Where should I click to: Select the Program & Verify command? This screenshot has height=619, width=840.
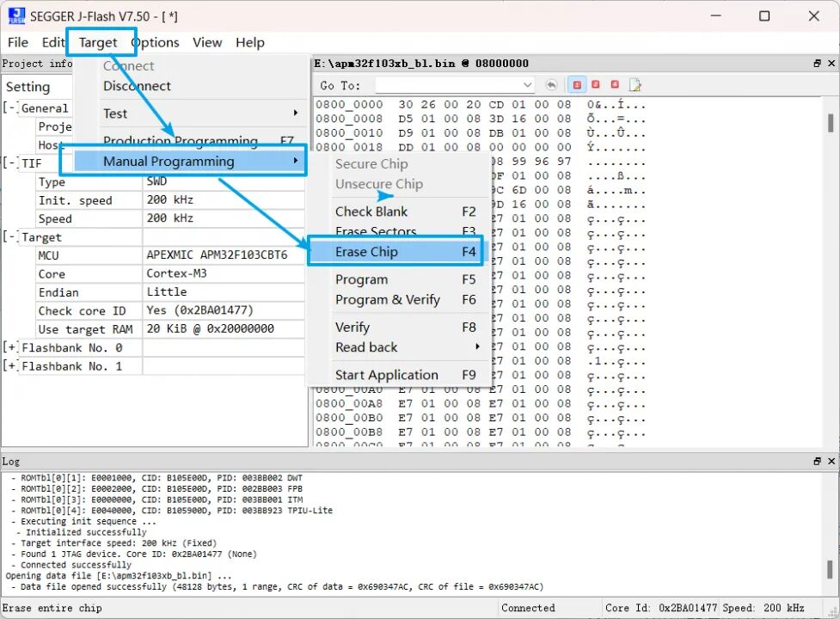[387, 299]
